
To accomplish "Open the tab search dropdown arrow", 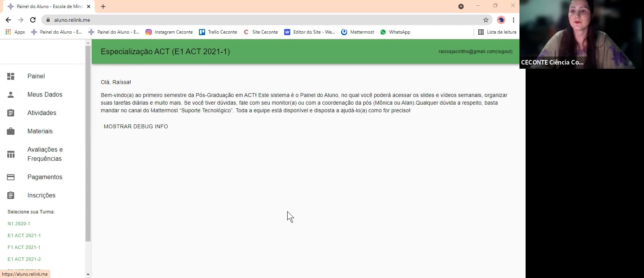I will (x=461, y=6).
